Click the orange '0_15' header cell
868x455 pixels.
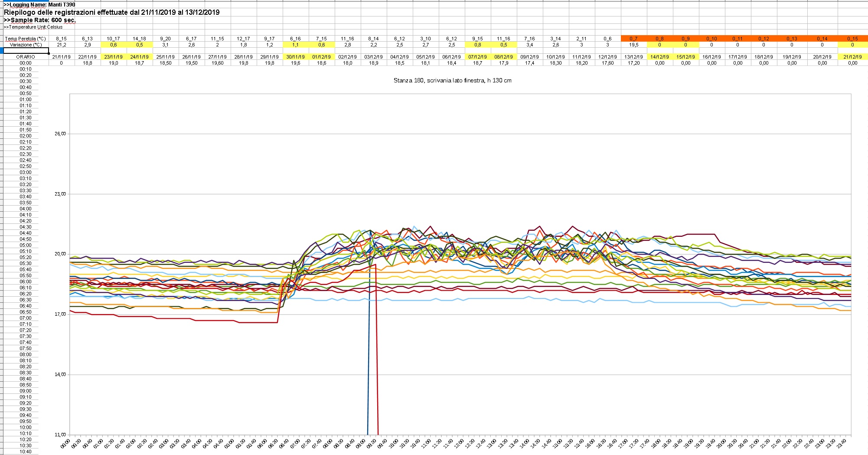point(852,39)
